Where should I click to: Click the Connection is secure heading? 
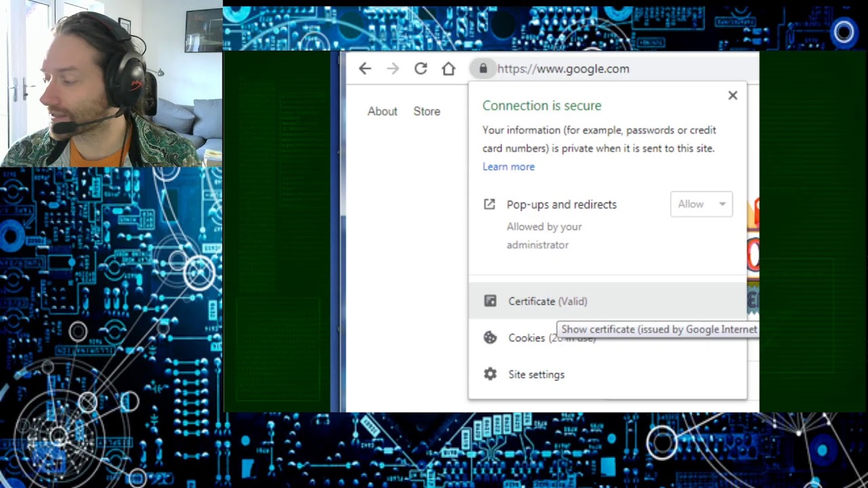[x=541, y=106]
